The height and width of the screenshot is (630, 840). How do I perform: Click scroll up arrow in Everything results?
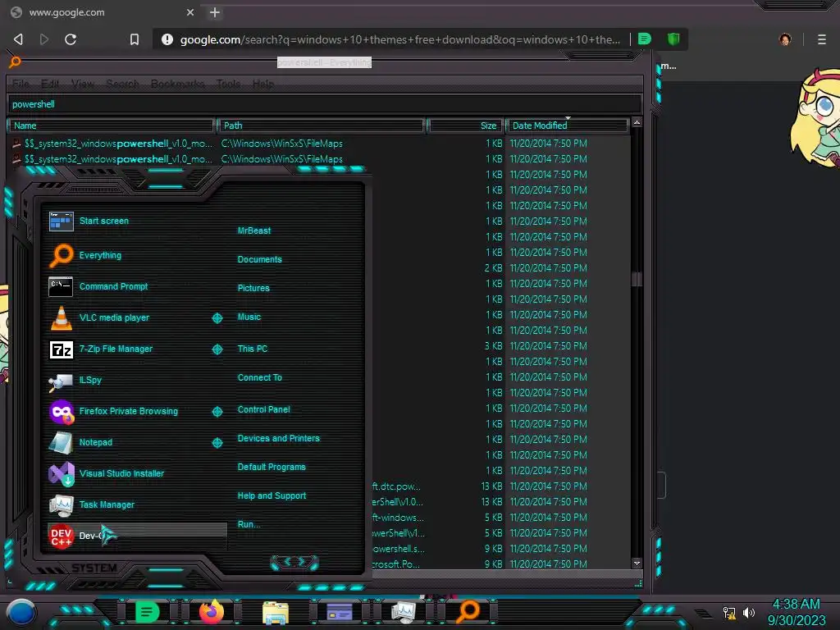tap(637, 123)
